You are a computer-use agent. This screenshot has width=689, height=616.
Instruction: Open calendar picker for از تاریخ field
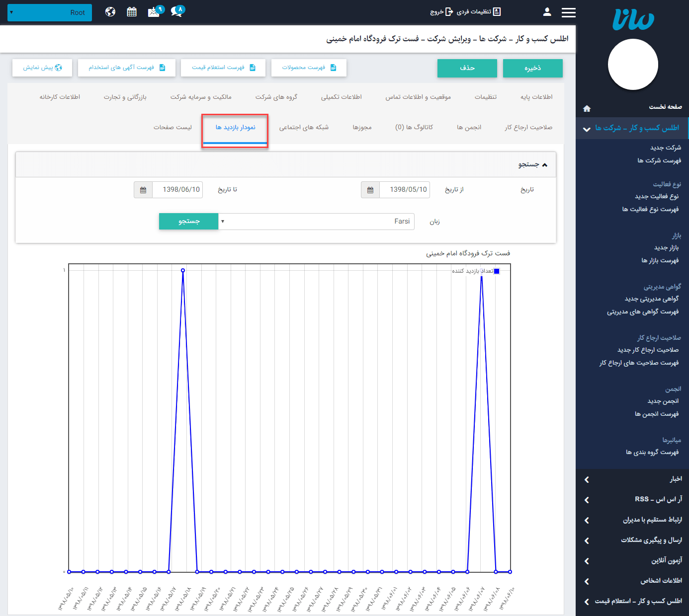point(370,190)
